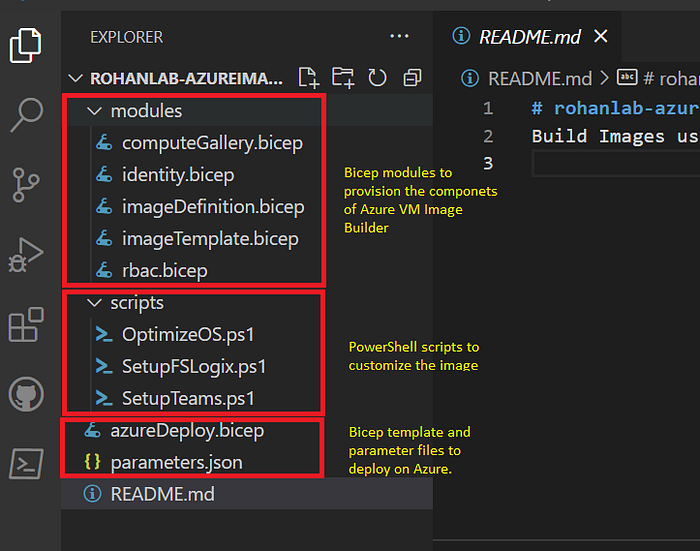Collapse the modules folder
The height and width of the screenshot is (551, 700).
(94, 111)
